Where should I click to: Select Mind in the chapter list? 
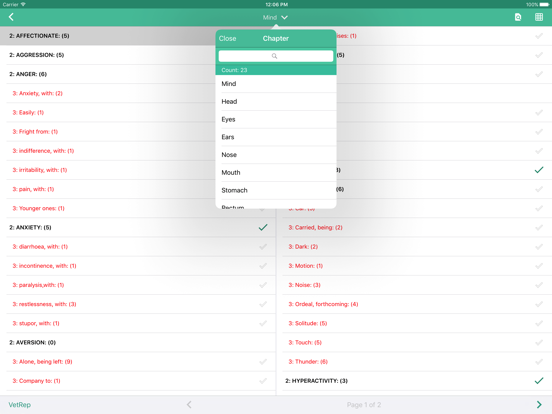click(x=276, y=84)
